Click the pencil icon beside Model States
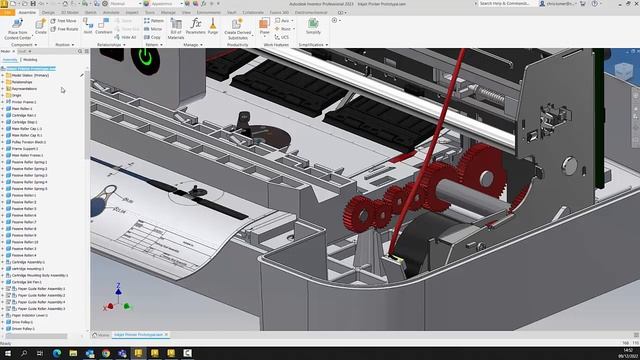 click(x=82, y=75)
